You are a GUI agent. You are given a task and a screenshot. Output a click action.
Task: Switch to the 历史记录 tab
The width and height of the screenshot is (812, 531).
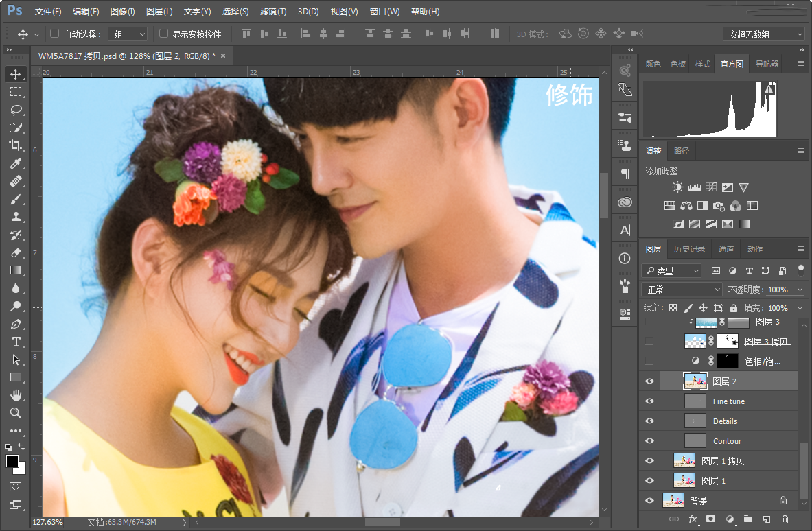pos(689,250)
